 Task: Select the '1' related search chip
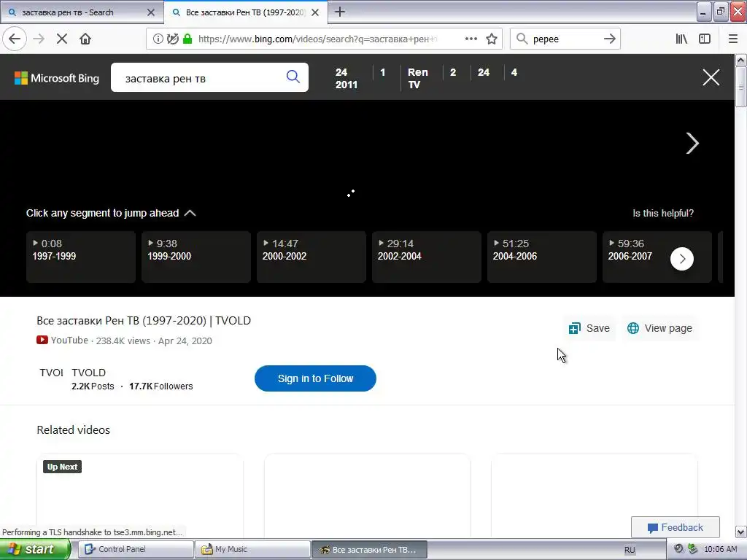[382, 72]
